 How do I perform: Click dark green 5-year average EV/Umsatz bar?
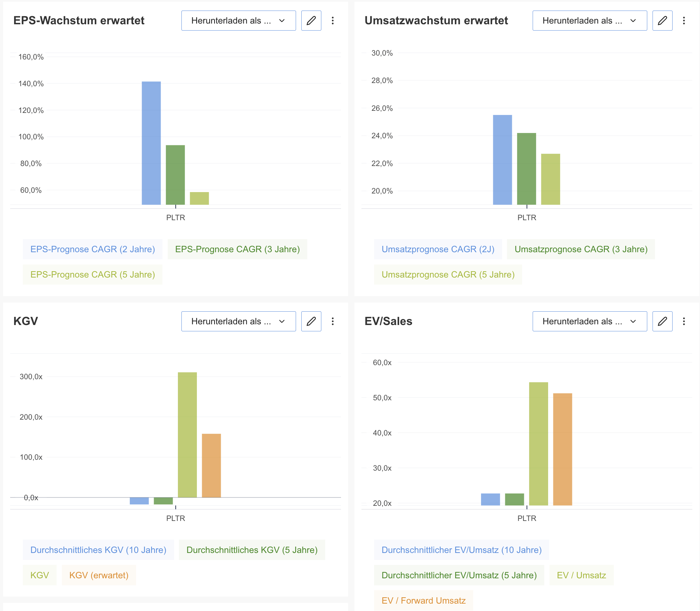click(x=514, y=499)
